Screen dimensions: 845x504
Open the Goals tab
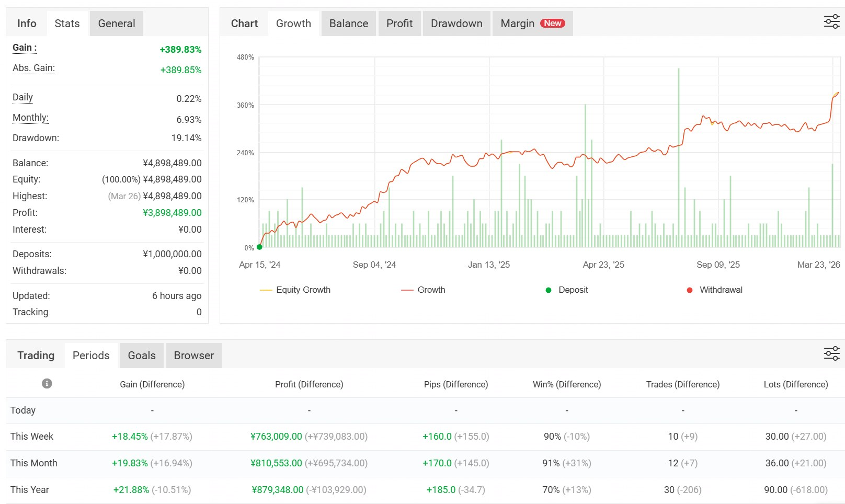coord(142,356)
